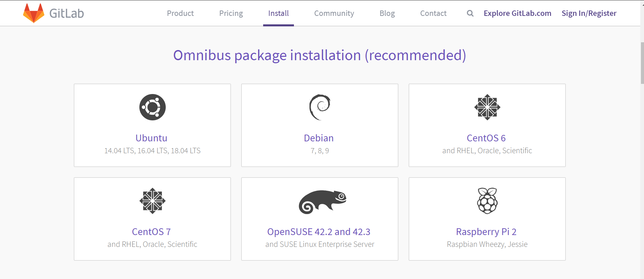Click 'and RHEL, Oracle, Scientific' under CentOS 6
Viewport: 644px width, 279px height.
[x=487, y=150]
